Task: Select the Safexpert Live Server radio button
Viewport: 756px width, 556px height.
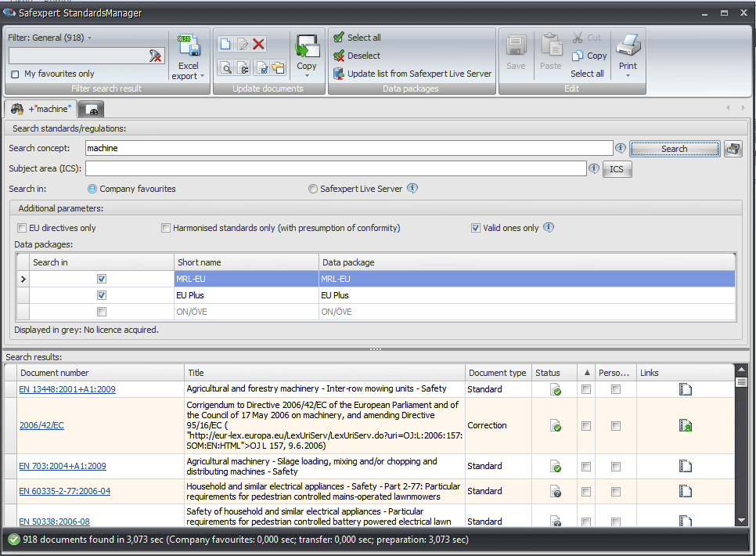Action: [x=313, y=189]
